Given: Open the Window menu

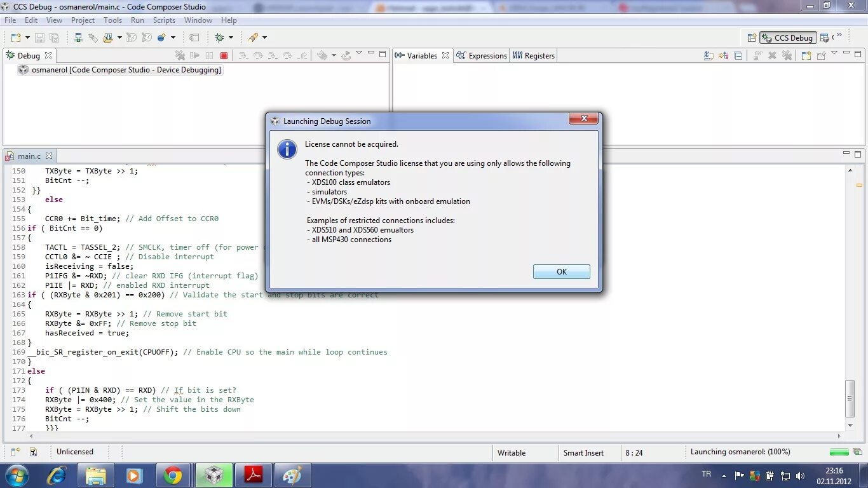Looking at the screenshot, I should [x=198, y=20].
